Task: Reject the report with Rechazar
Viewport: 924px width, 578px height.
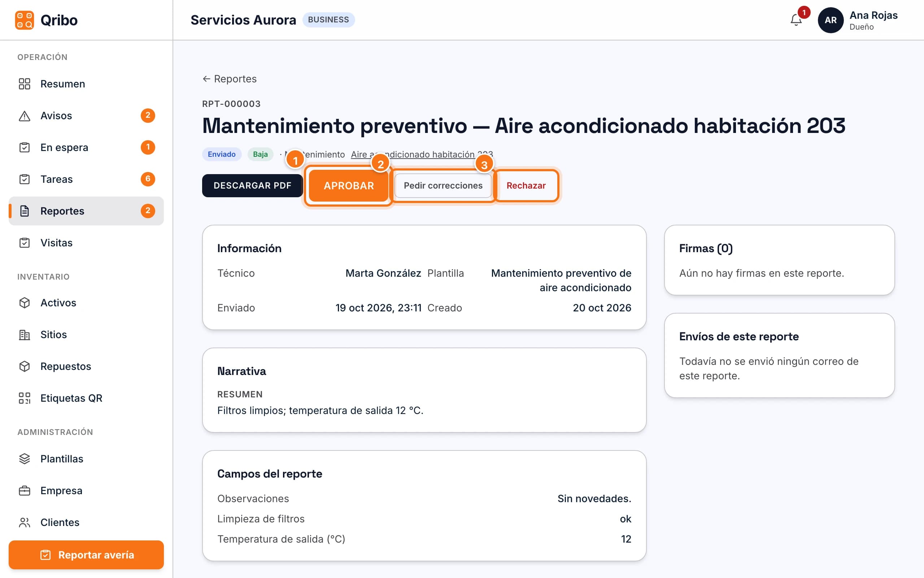Action: click(526, 185)
